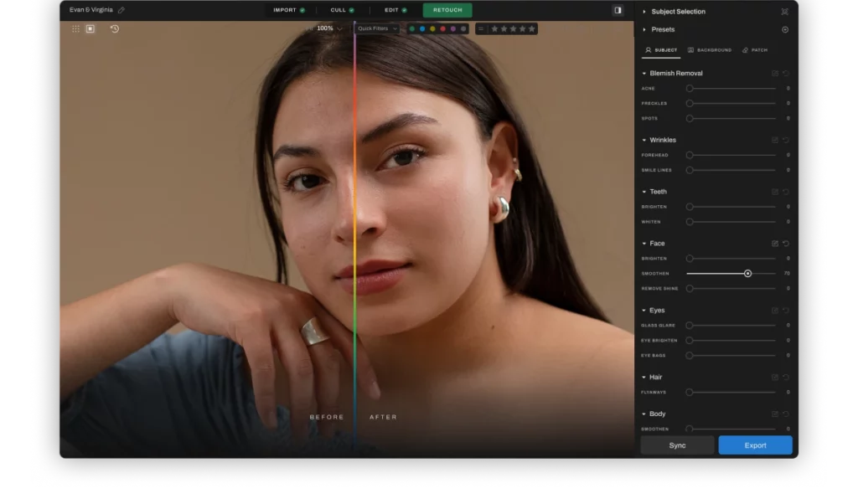Viewport: 858px width, 504px height.
Task: Click the overlay preview icon beside the grid icon
Action: [x=89, y=28]
